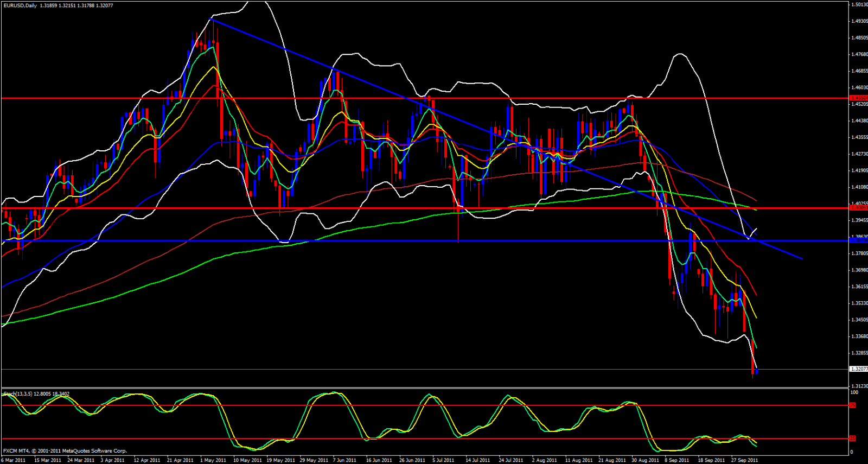868x464 pixels.
Task: Click the 1.50130 price scale label
Action: coord(859,5)
